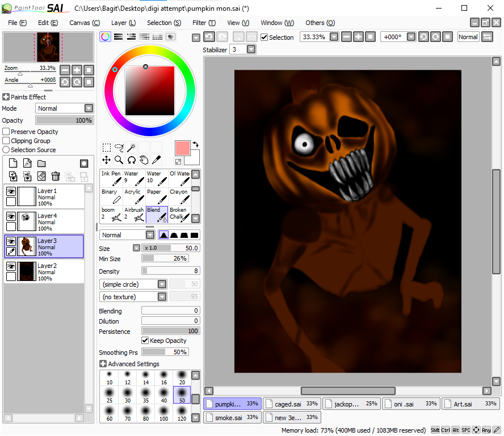This screenshot has height=436, width=504.
Task: Hide Layer3 with its eye icon
Action: pos(11,241)
